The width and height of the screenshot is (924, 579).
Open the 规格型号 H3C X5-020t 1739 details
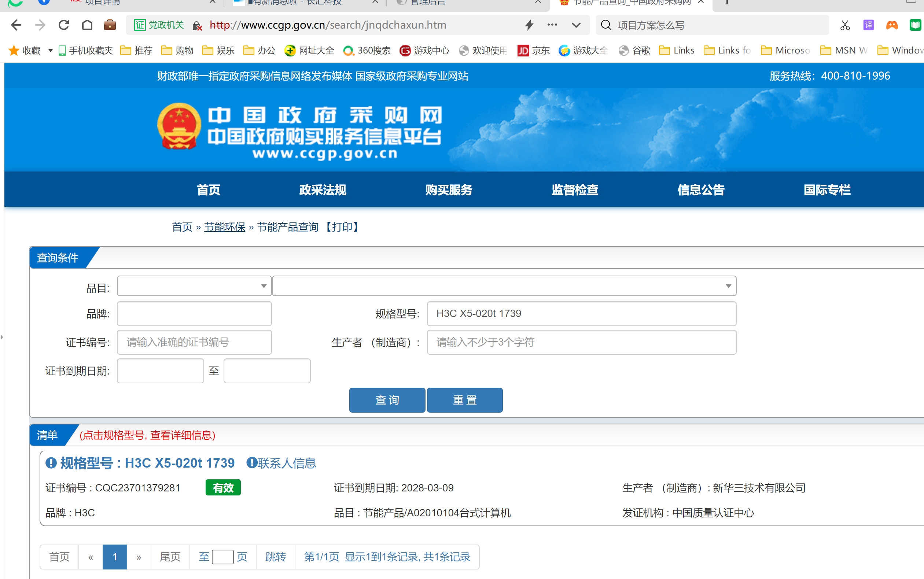(x=140, y=463)
